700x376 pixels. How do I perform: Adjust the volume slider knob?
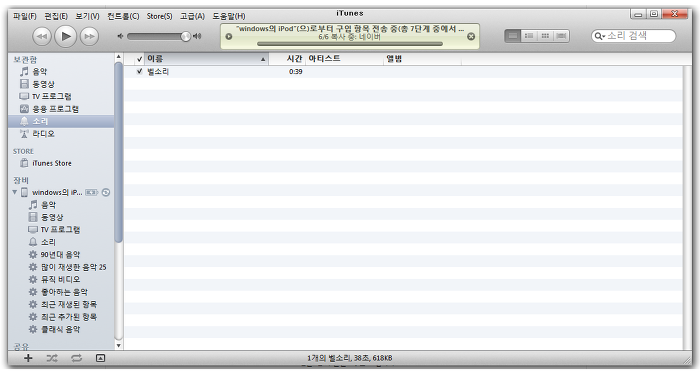click(x=186, y=36)
